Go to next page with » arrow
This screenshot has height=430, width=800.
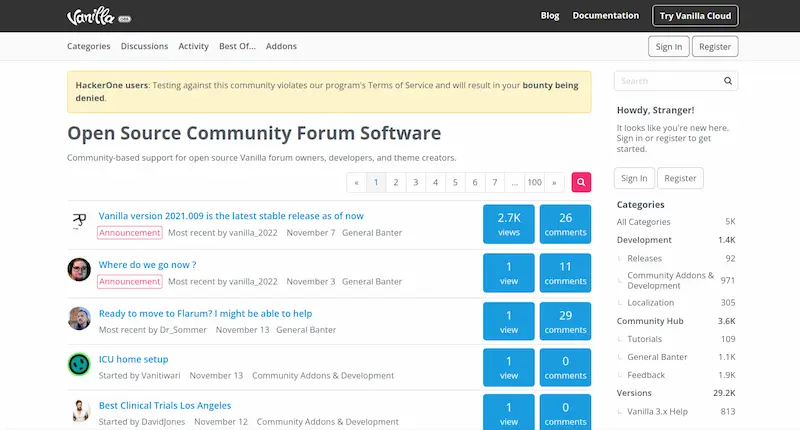(x=554, y=182)
